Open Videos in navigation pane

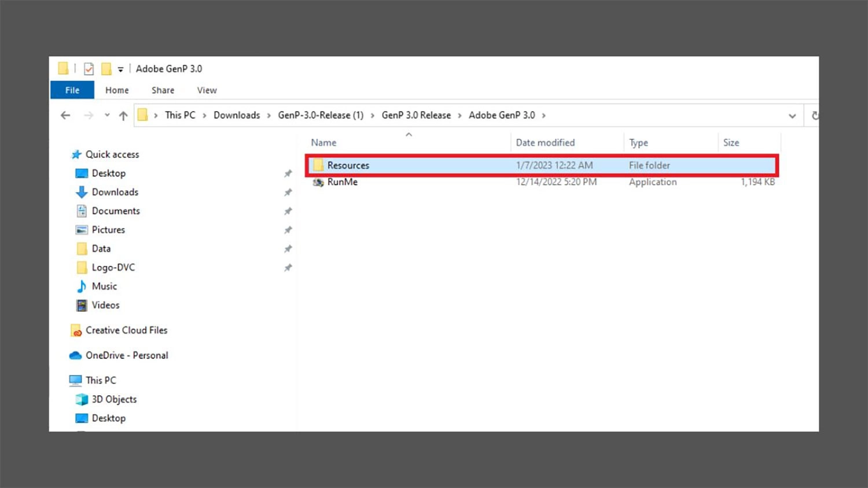105,305
